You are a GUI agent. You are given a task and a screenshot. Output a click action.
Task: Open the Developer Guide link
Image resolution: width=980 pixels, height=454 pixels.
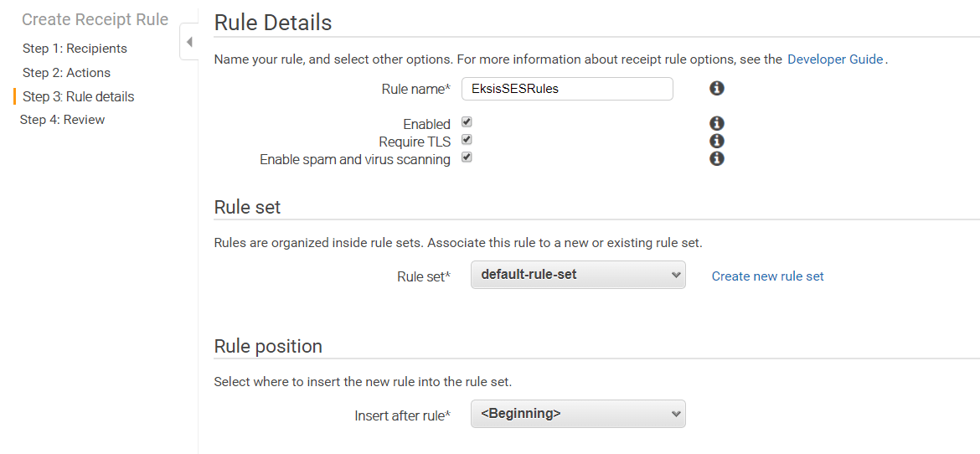point(835,59)
